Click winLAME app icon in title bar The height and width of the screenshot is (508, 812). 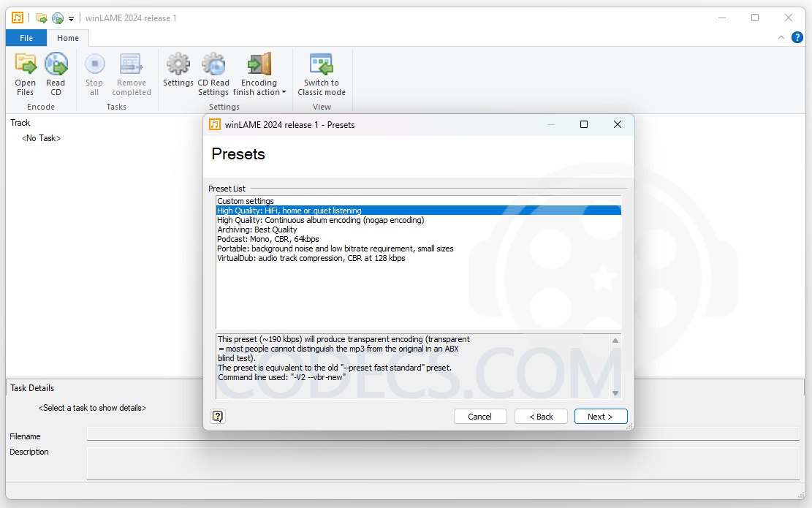pyautogui.click(x=17, y=18)
